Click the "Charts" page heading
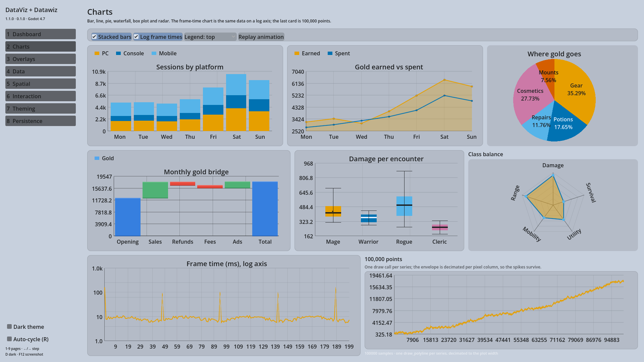 pyautogui.click(x=100, y=12)
